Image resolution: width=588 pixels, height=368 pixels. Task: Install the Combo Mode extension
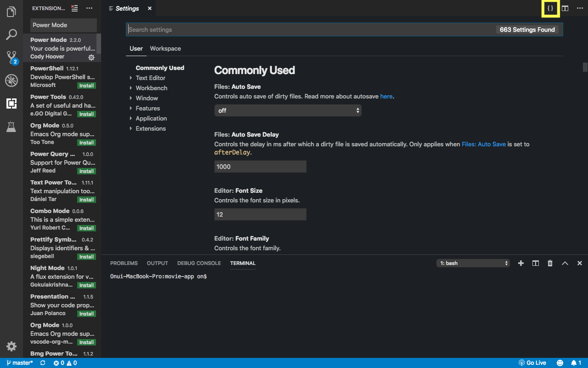coord(86,228)
